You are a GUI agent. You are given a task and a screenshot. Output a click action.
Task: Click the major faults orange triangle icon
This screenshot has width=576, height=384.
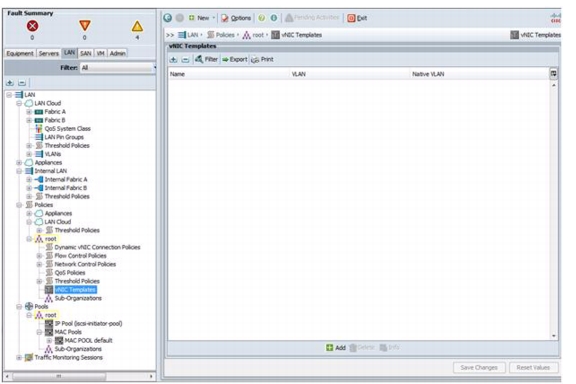pyautogui.click(x=85, y=26)
